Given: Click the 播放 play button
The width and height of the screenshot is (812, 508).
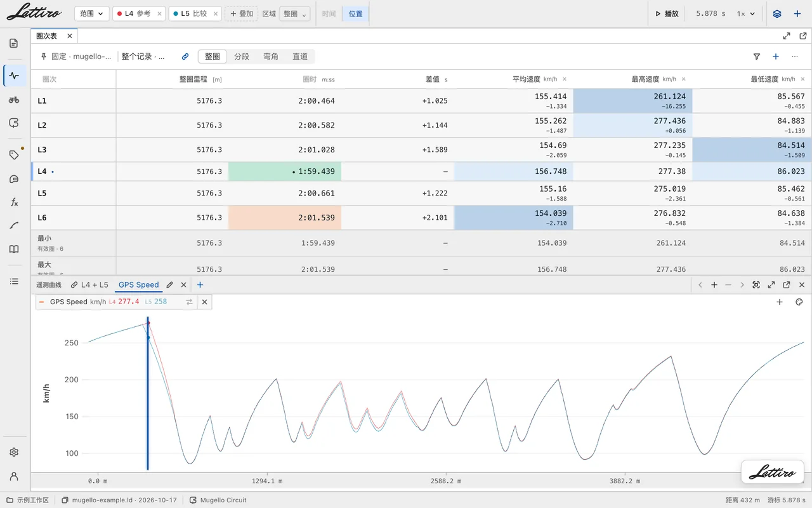Looking at the screenshot, I should (x=667, y=13).
